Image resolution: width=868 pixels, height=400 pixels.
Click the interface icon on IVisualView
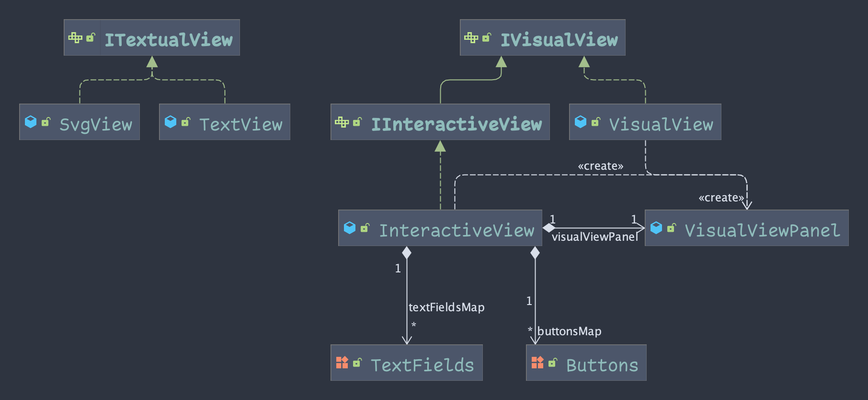pos(471,37)
